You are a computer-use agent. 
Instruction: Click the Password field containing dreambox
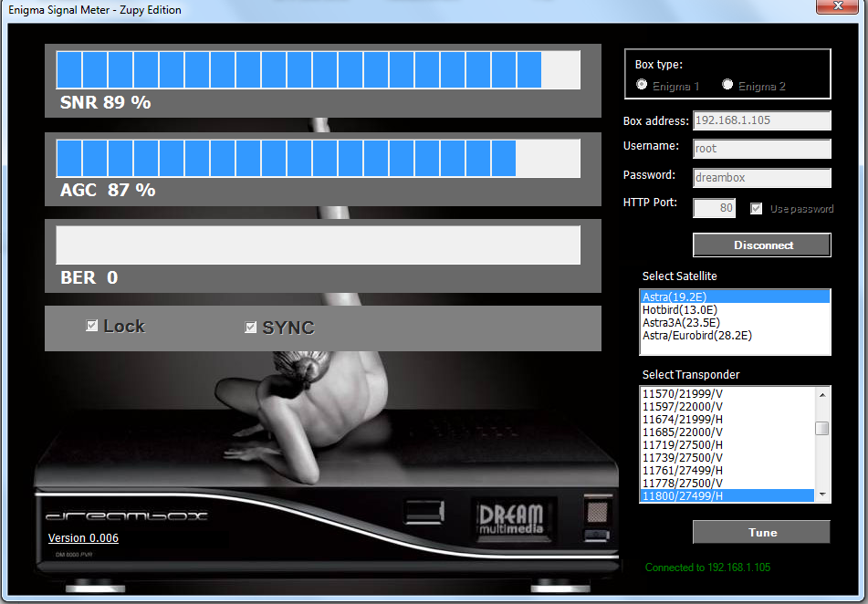(762, 178)
